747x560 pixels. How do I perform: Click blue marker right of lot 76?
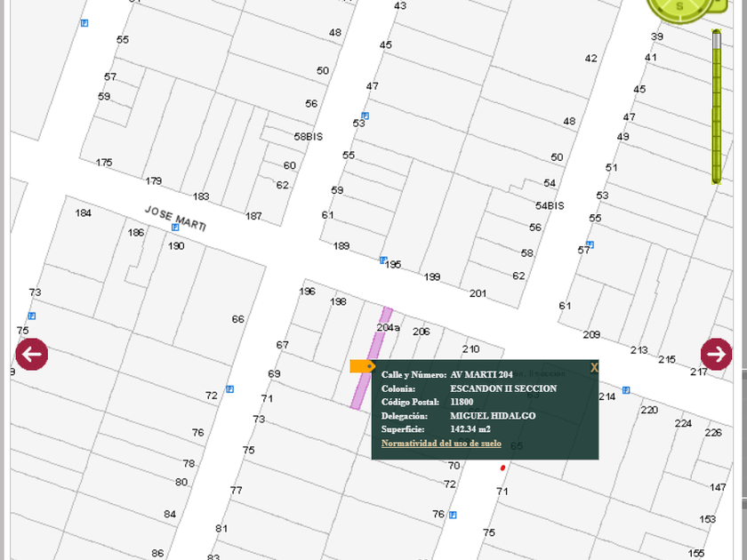click(x=453, y=515)
